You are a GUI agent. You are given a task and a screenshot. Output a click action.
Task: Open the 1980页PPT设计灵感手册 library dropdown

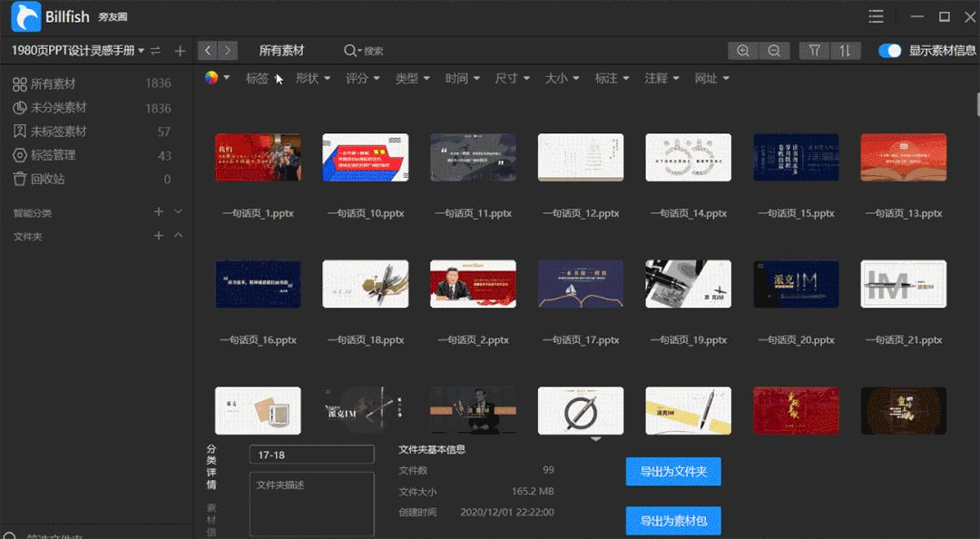[77, 50]
